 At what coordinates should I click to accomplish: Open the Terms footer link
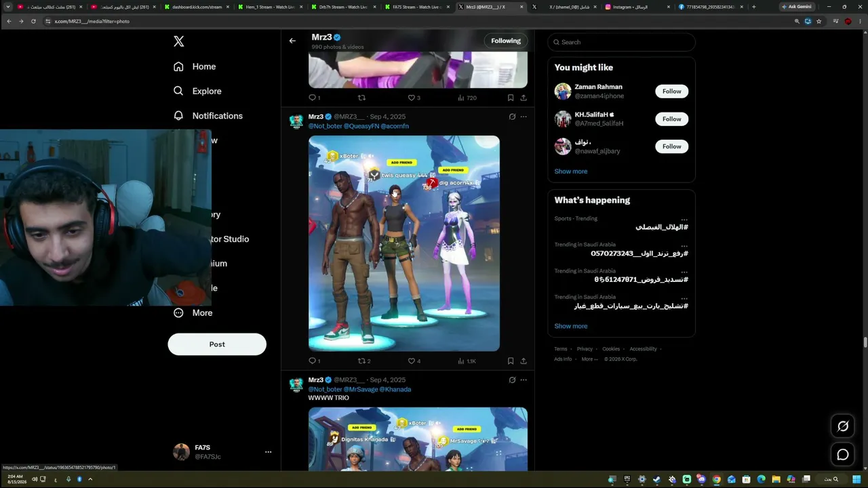[x=561, y=349]
